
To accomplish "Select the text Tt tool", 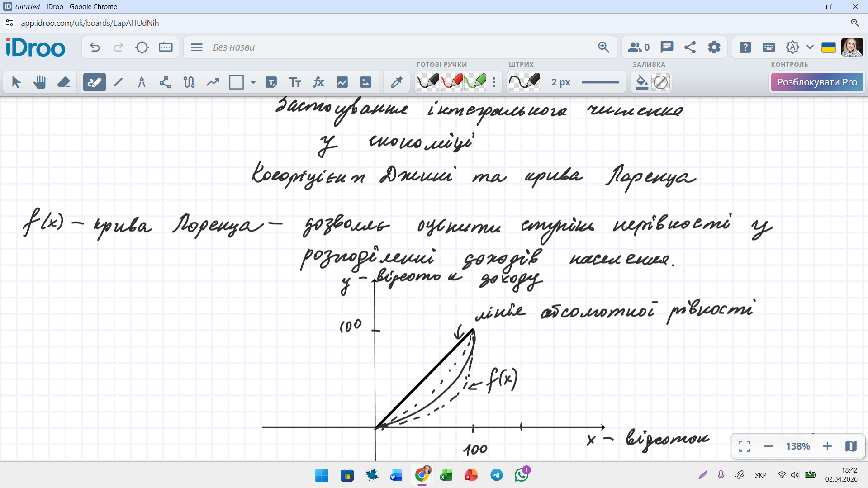I will [295, 82].
